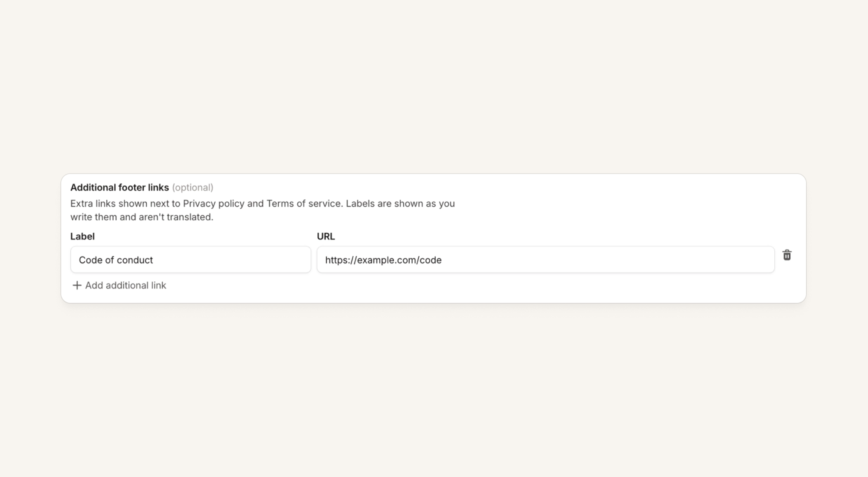This screenshot has width=868, height=477.
Task: Click the "Label" field heading
Action: click(82, 237)
